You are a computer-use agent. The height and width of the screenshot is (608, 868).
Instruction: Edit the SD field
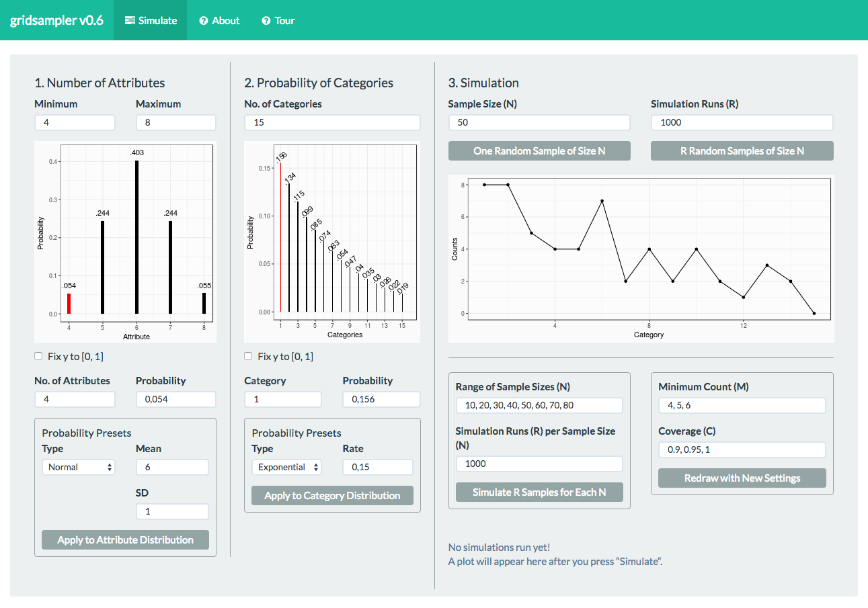click(x=172, y=511)
